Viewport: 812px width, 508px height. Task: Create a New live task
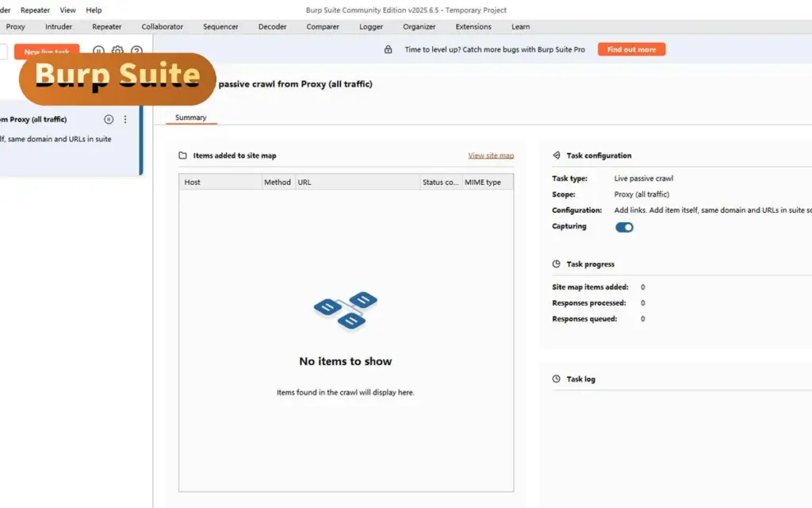tap(47, 52)
